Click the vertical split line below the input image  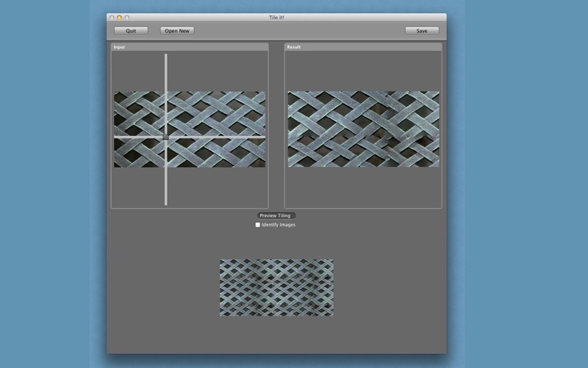click(166, 187)
